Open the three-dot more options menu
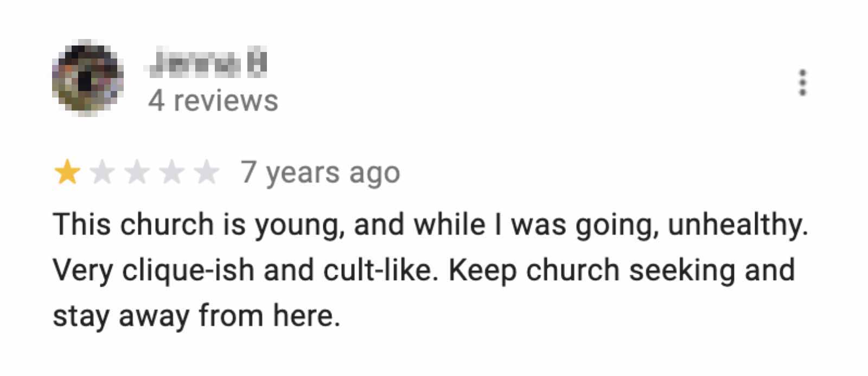Screen dimensions: 868x376 click(x=802, y=83)
